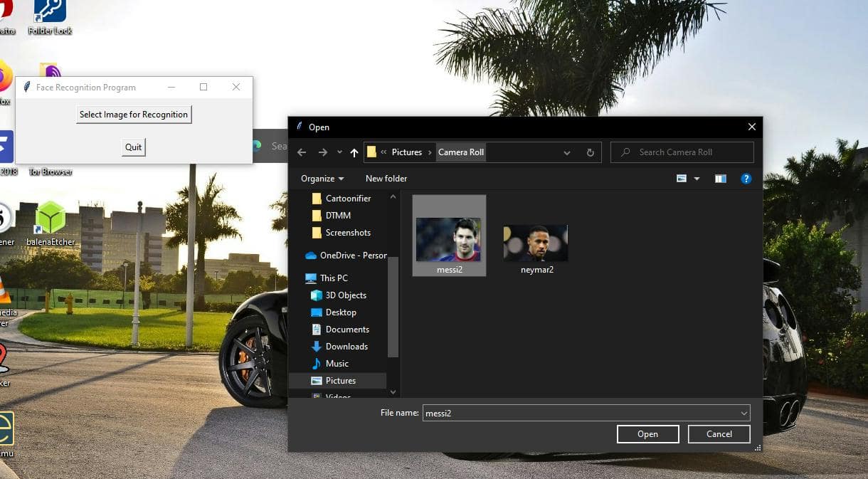Expand the File name dropdown list
This screenshot has height=479, width=868.
click(x=744, y=413)
